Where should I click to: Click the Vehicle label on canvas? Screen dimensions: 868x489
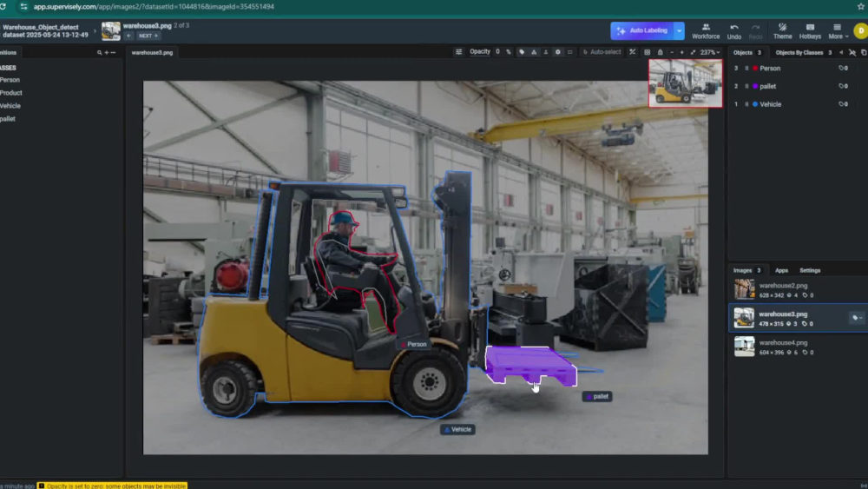[x=457, y=429]
